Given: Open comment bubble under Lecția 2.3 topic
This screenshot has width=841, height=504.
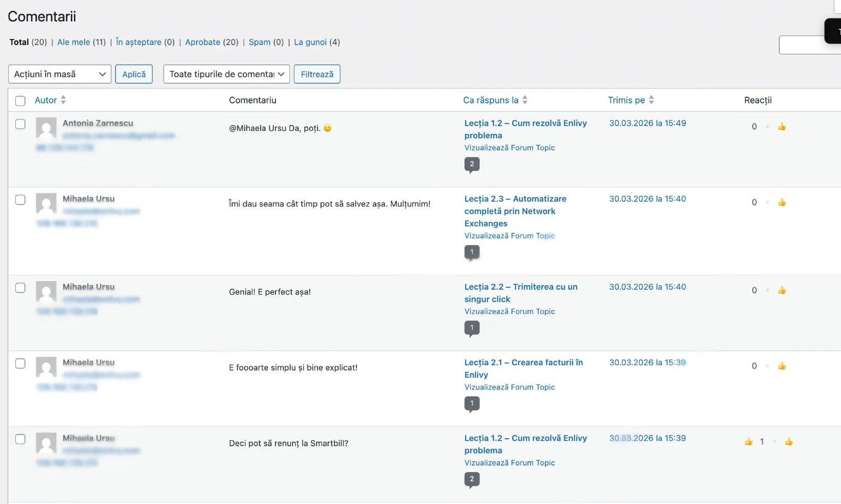Looking at the screenshot, I should [x=472, y=253].
